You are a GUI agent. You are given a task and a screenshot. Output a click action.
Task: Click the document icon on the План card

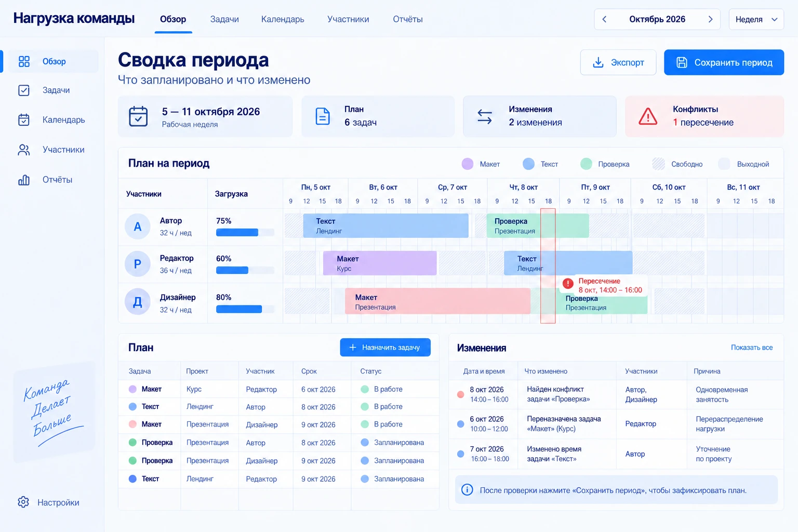tap(323, 116)
